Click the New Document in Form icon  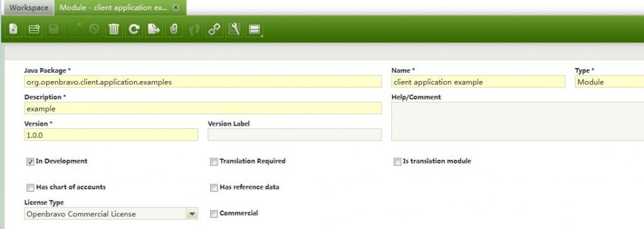[x=14, y=29]
